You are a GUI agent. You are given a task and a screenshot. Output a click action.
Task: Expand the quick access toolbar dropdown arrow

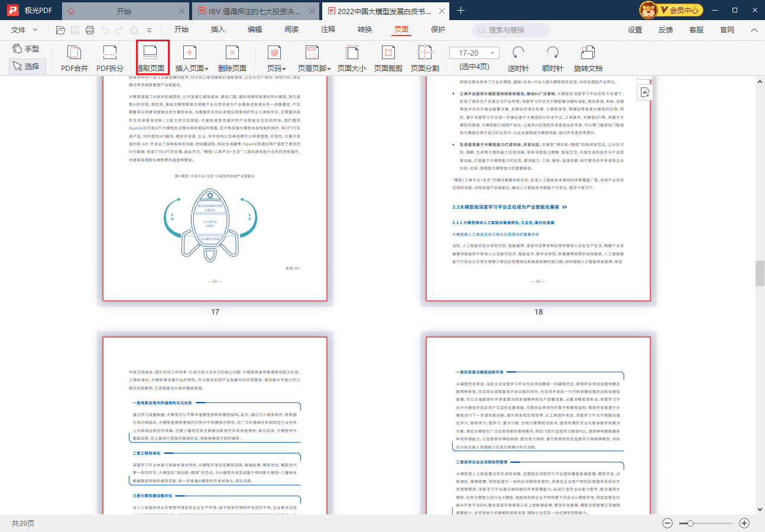click(x=149, y=30)
